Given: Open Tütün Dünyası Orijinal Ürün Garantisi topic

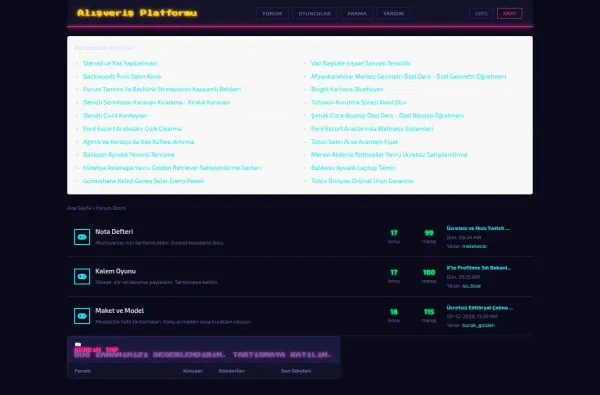Looking at the screenshot, I should coord(362,181).
